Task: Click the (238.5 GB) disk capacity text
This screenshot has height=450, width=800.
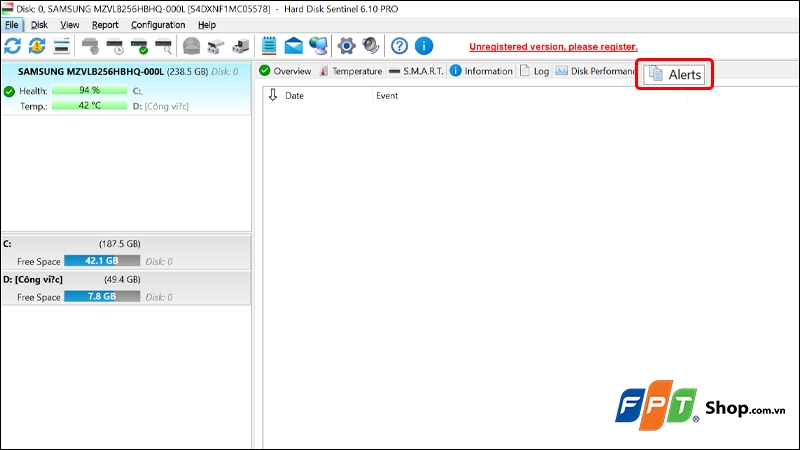Action: click(187, 72)
